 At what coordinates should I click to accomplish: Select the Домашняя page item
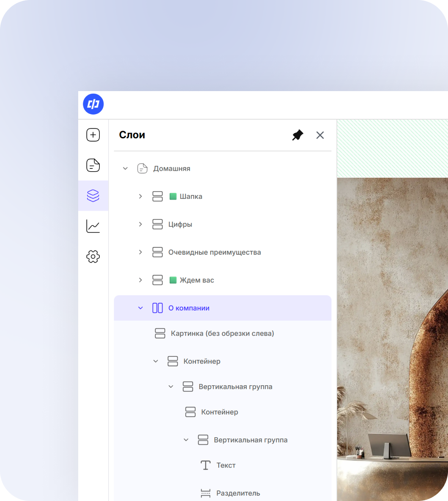(x=172, y=169)
